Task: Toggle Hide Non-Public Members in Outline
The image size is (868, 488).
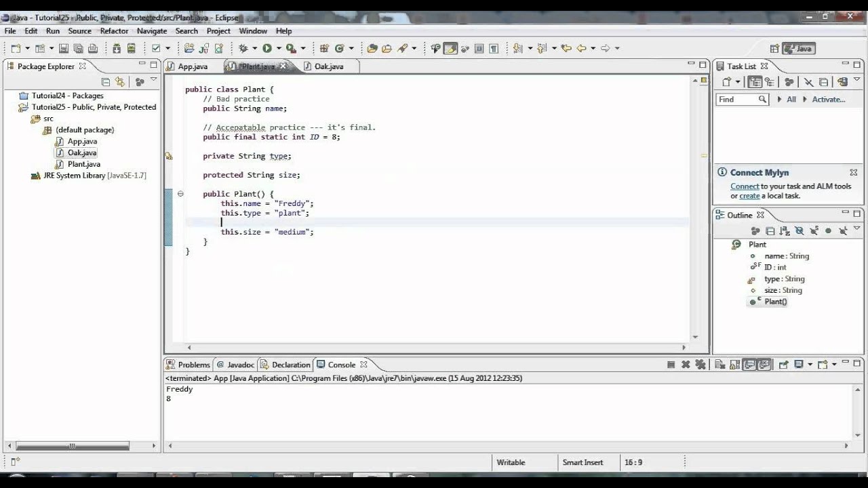Action: (x=828, y=231)
